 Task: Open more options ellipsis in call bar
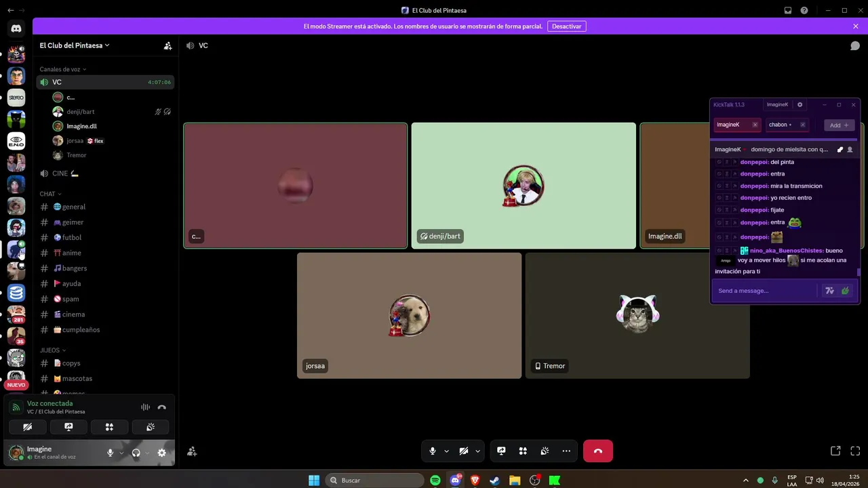click(x=566, y=451)
